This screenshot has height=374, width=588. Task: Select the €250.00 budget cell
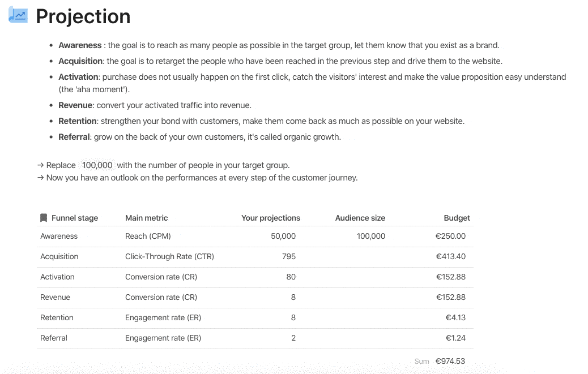click(450, 236)
